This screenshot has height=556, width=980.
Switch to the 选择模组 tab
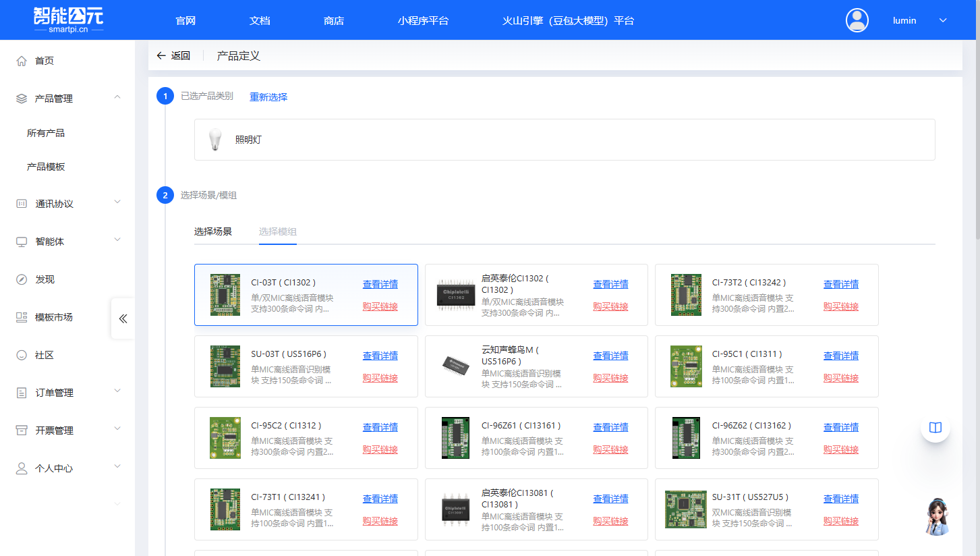[x=278, y=231]
